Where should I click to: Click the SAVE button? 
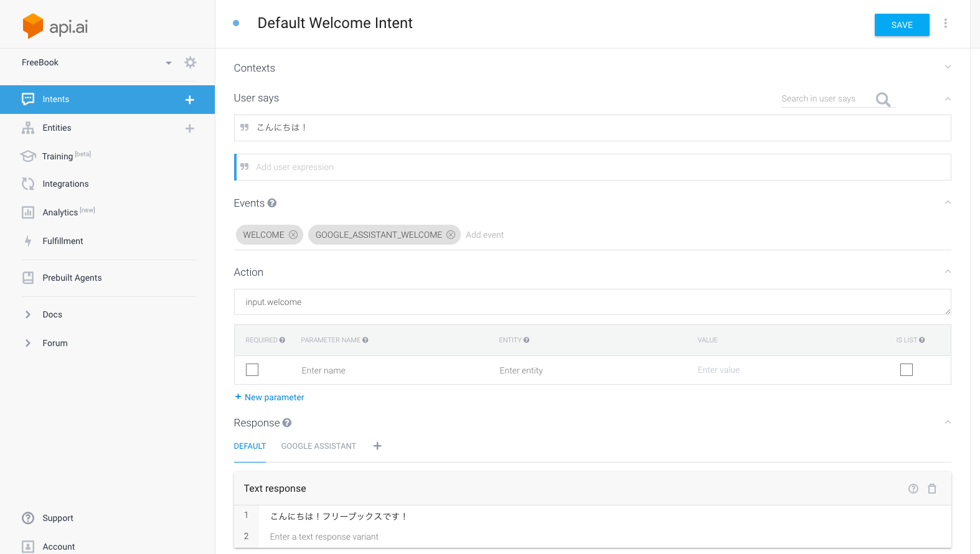[x=902, y=25]
